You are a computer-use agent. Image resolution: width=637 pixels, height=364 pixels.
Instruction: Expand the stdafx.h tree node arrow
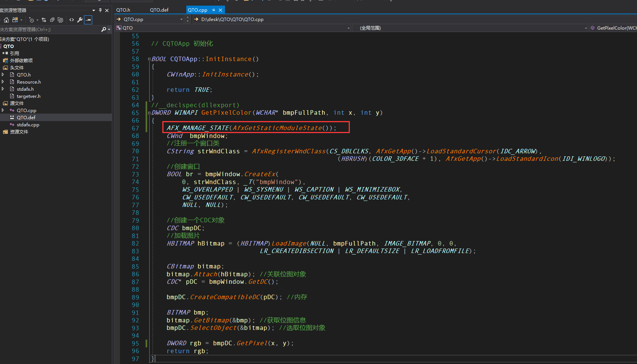tap(3, 89)
